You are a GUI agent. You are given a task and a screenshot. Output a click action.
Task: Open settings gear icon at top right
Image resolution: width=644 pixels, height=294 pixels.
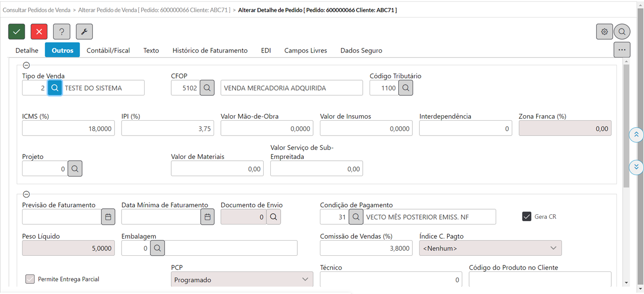604,32
